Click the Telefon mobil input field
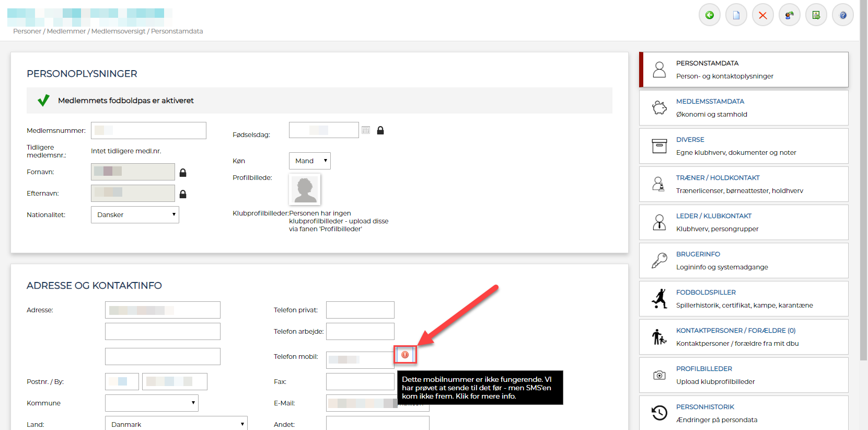This screenshot has height=430, width=868. 360,360
